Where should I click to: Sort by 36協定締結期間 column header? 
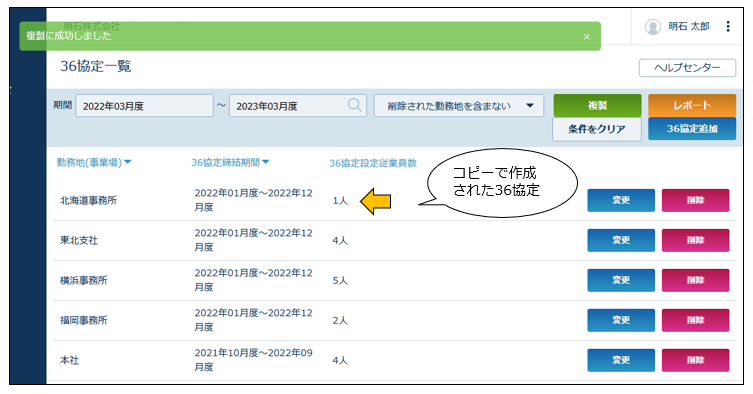click(x=230, y=162)
